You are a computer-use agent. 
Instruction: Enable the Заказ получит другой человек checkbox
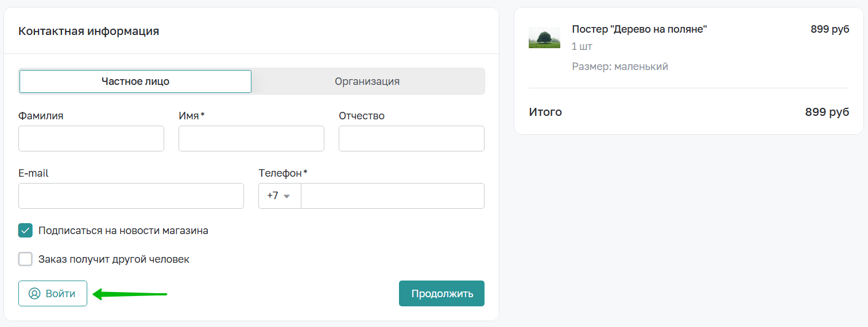(x=25, y=259)
